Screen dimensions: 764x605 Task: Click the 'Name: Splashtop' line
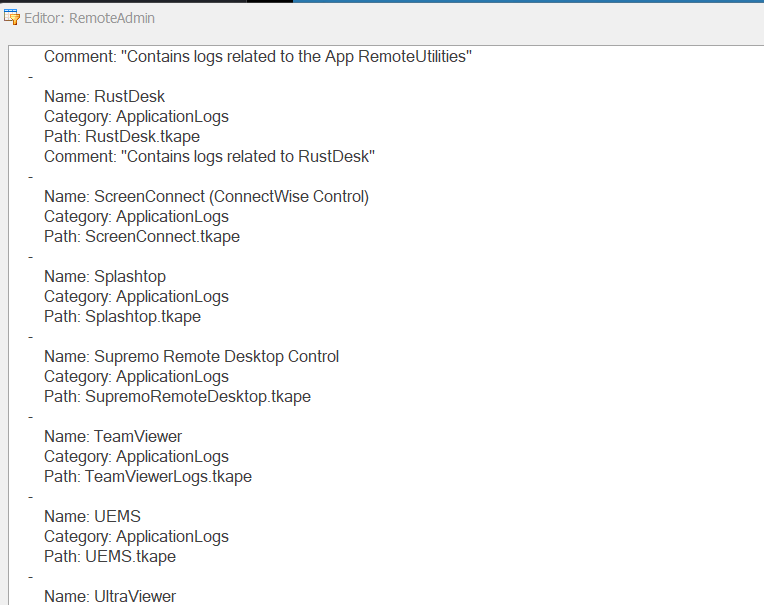tap(105, 276)
